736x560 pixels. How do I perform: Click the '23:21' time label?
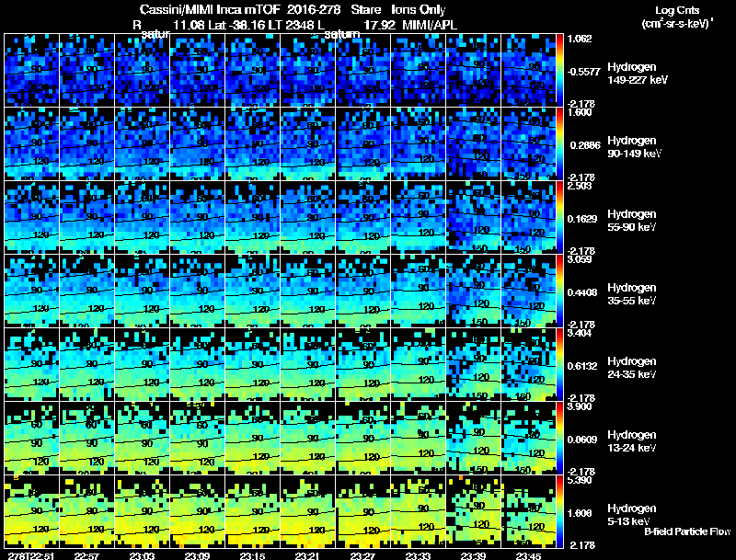pos(307,555)
